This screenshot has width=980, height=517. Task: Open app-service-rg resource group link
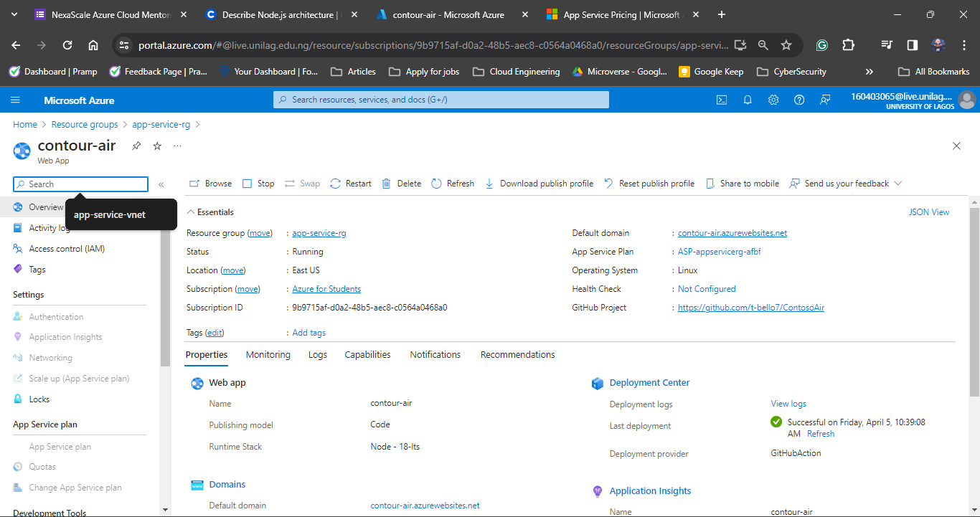(x=319, y=233)
